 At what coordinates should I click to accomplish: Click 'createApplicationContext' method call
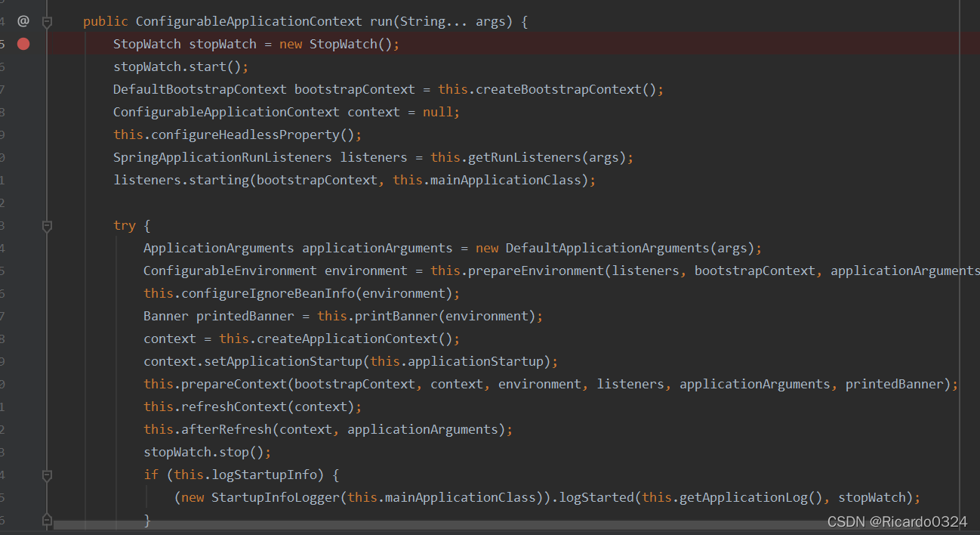pos(347,339)
